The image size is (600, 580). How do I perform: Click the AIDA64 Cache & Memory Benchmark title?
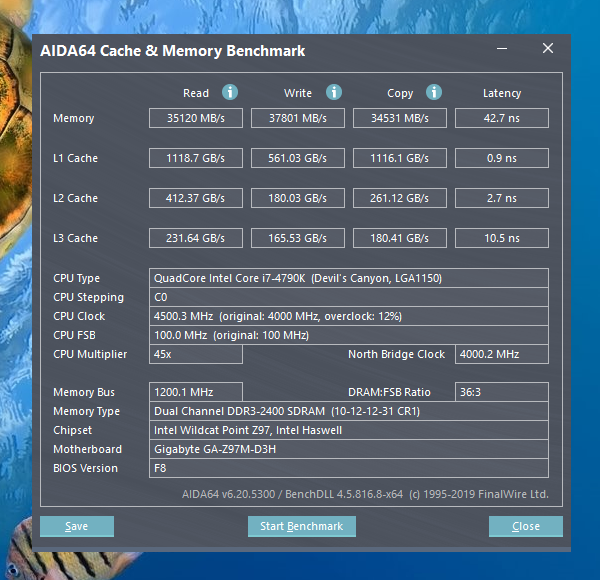pos(173,51)
